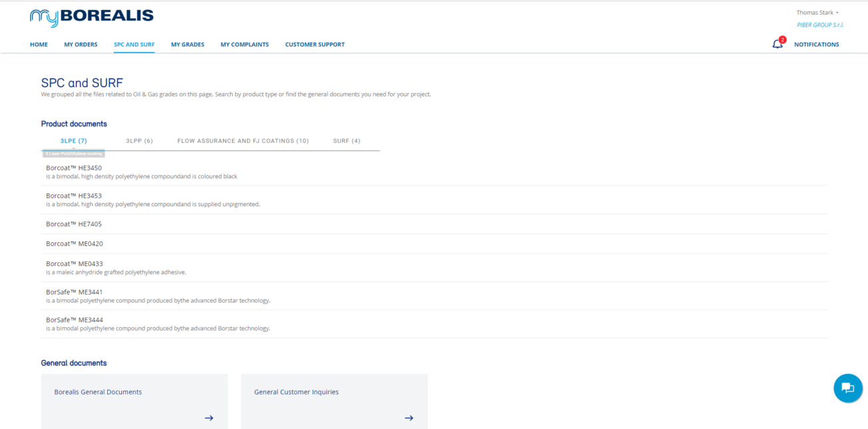Image resolution: width=868 pixels, height=429 pixels.
Task: Open the notifications bell icon
Action: pyautogui.click(x=777, y=44)
